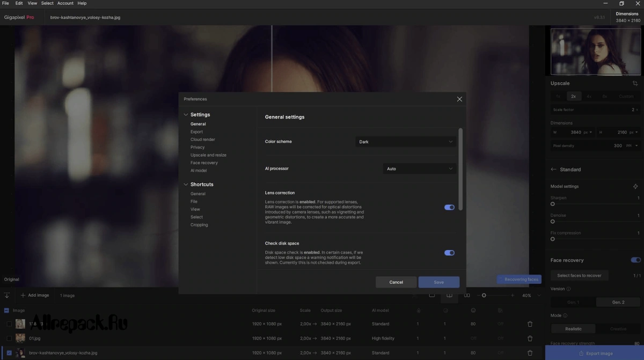Open the width px unit dropdown

point(587,132)
